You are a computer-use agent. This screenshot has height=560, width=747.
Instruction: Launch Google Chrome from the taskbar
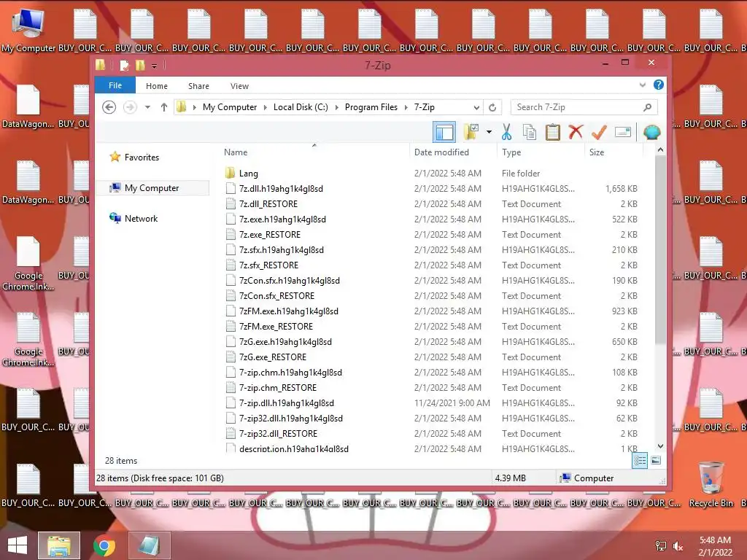coord(104,545)
